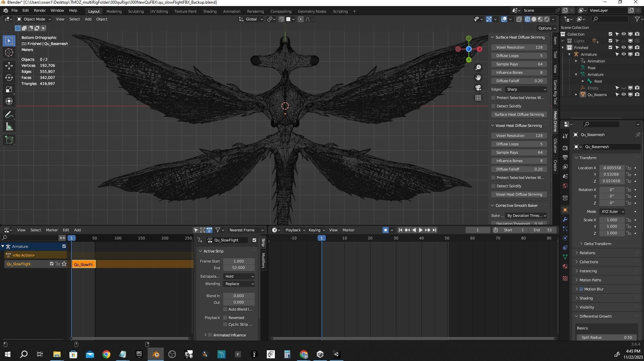Adjust the Split Radius slider

click(606, 337)
